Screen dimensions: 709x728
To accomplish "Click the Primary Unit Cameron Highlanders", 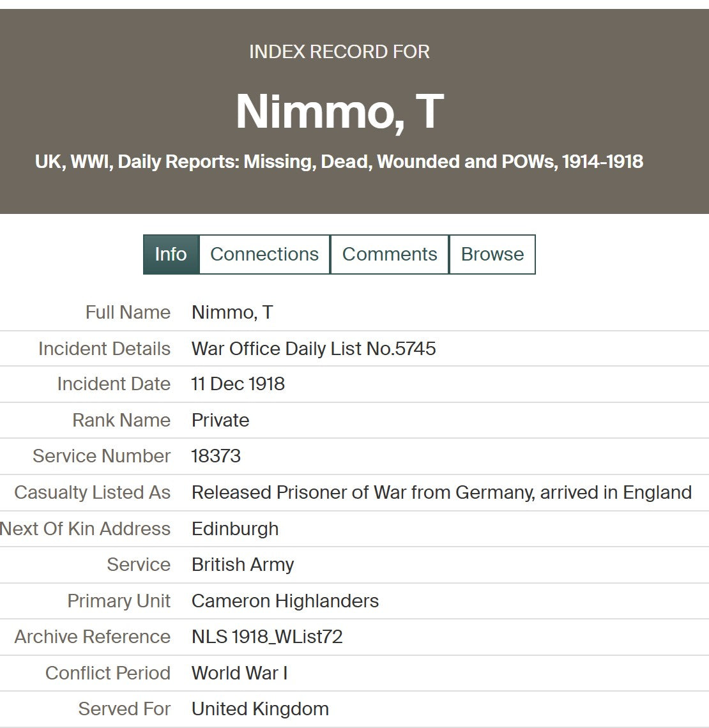I will click(286, 601).
